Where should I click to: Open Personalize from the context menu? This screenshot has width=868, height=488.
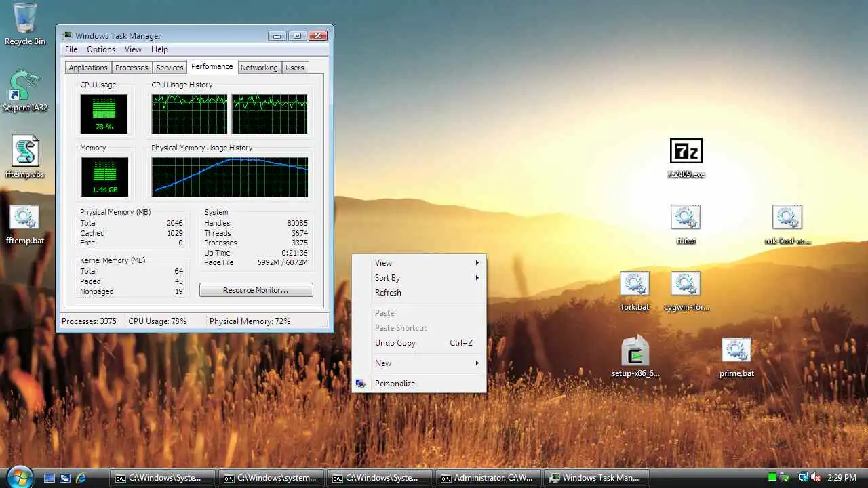419,384
